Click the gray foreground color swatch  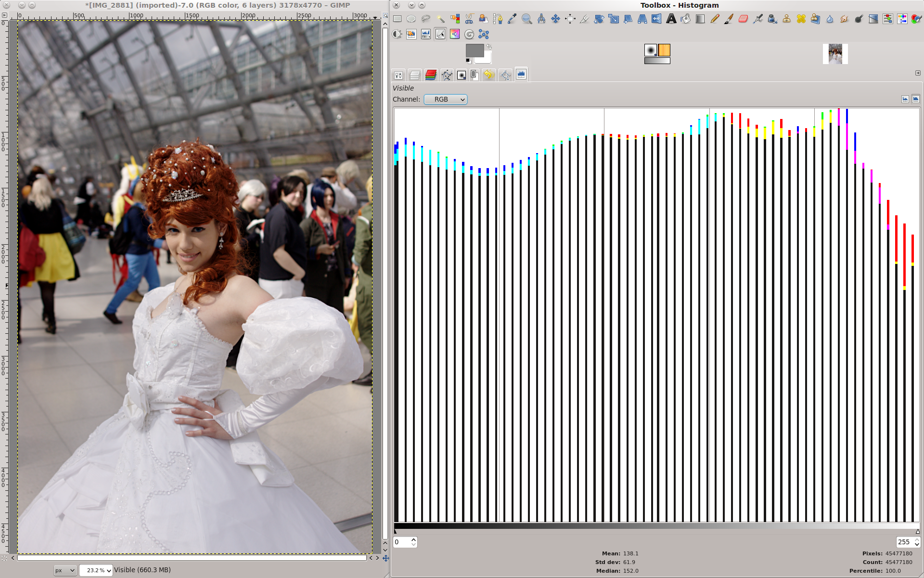point(475,51)
